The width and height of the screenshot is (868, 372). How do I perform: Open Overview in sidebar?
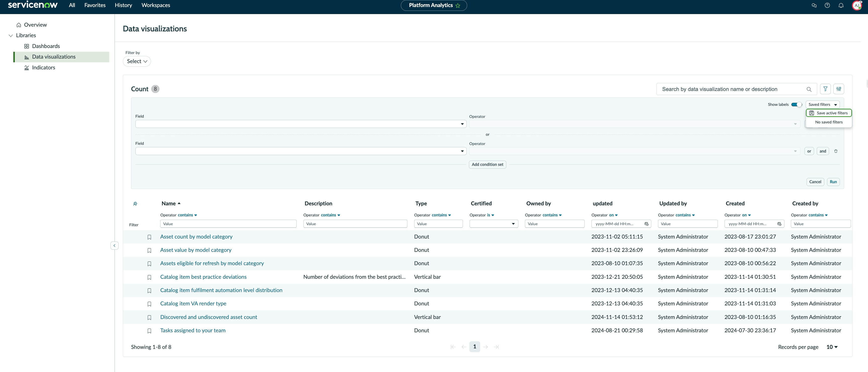35,25
